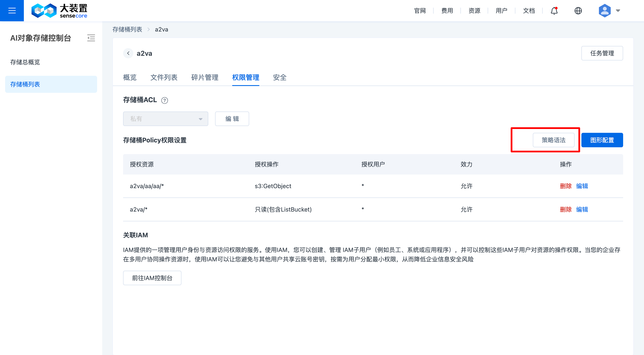Screen dimensions: 644x355
Task: Open the globe language selector
Action: pyautogui.click(x=578, y=10)
